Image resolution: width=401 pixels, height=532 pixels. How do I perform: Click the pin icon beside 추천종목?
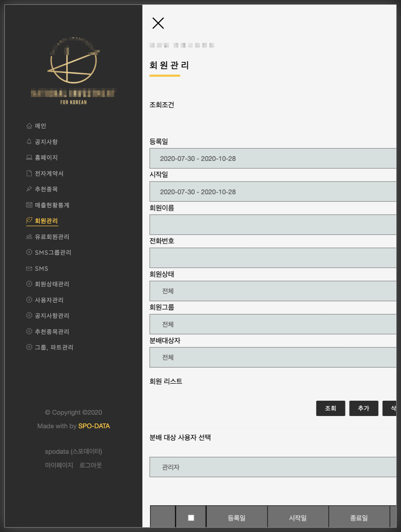coord(29,189)
